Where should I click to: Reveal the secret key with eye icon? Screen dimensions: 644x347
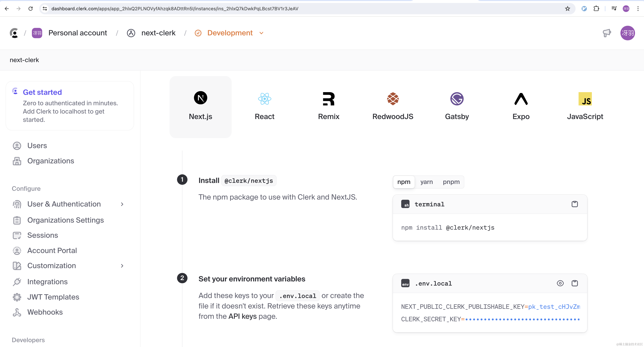(560, 283)
